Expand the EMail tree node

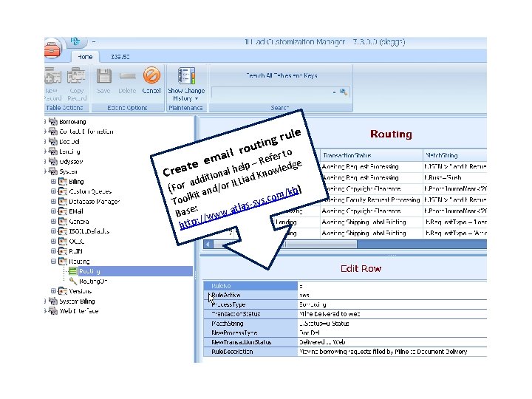[x=53, y=211]
